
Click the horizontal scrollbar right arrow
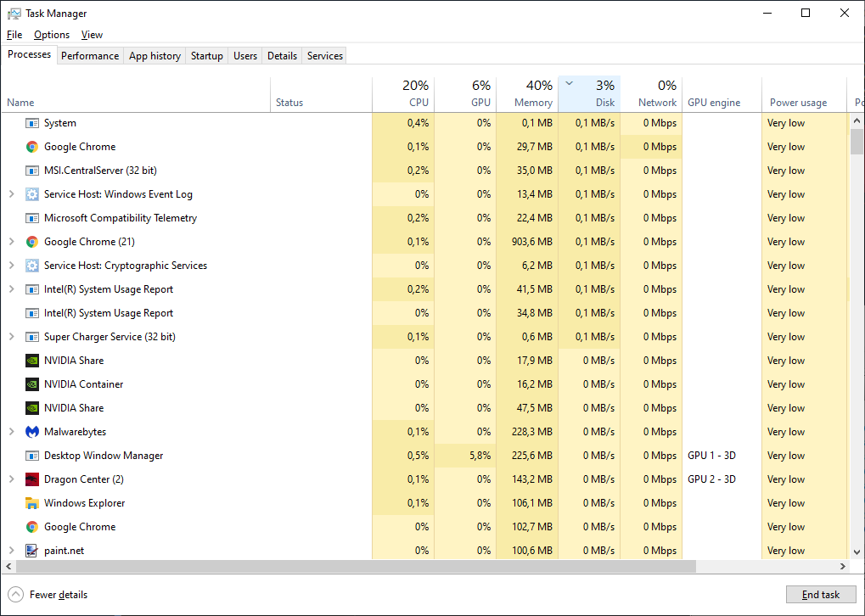point(843,567)
